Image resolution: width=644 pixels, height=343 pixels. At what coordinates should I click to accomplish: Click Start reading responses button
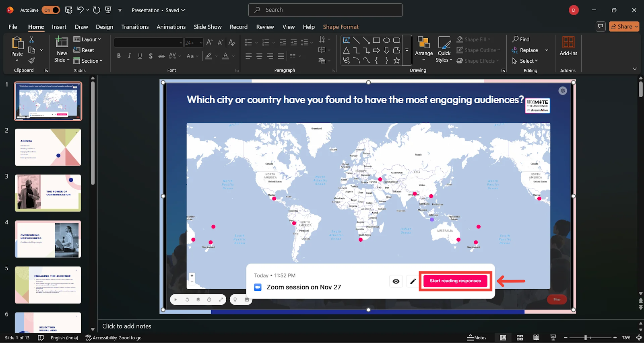click(x=455, y=281)
